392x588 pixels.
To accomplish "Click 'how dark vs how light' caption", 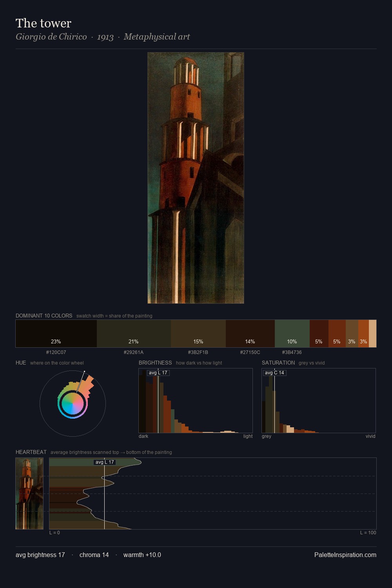I will pos(199,363).
